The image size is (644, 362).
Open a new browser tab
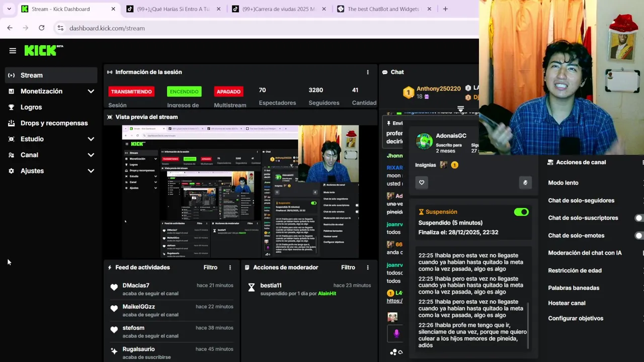pos(445,9)
